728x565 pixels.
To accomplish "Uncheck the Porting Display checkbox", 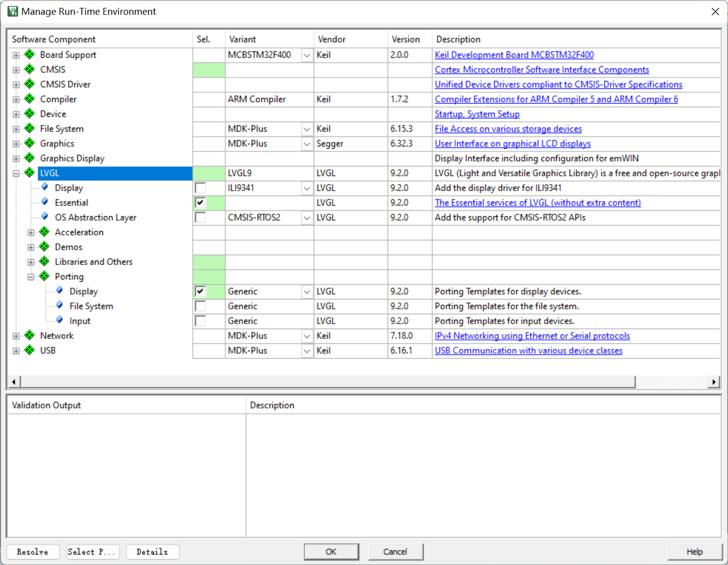I will 200,291.
